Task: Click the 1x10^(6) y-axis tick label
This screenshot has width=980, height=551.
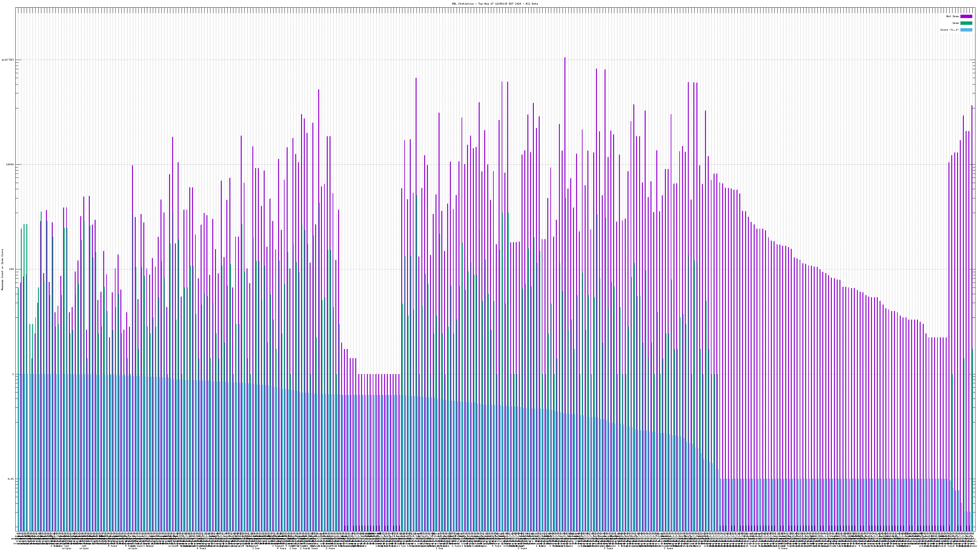Action: [8, 60]
